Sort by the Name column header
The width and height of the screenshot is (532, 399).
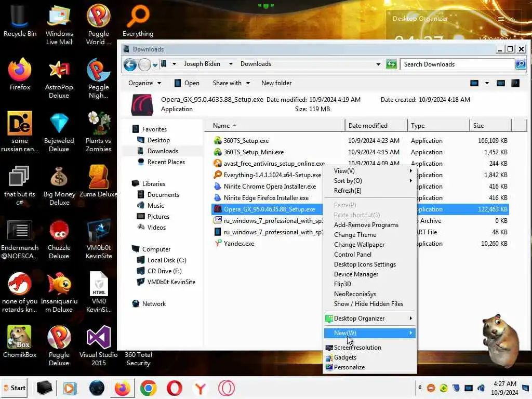[274, 126]
